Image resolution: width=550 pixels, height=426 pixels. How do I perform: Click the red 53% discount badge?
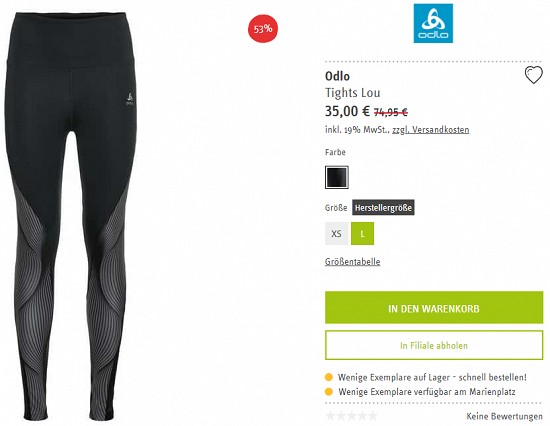coord(263,28)
